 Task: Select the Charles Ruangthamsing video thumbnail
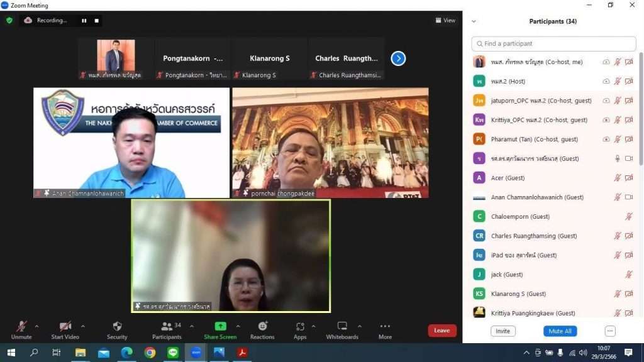[x=347, y=58]
